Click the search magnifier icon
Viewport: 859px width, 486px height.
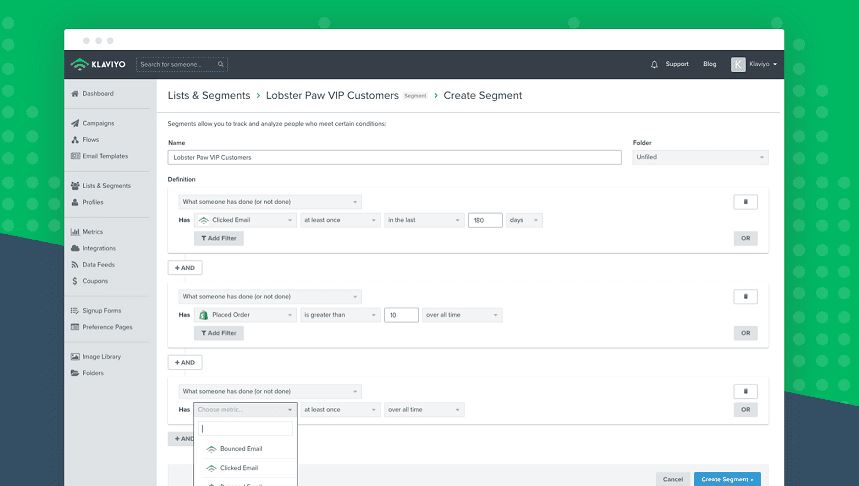pyautogui.click(x=221, y=64)
